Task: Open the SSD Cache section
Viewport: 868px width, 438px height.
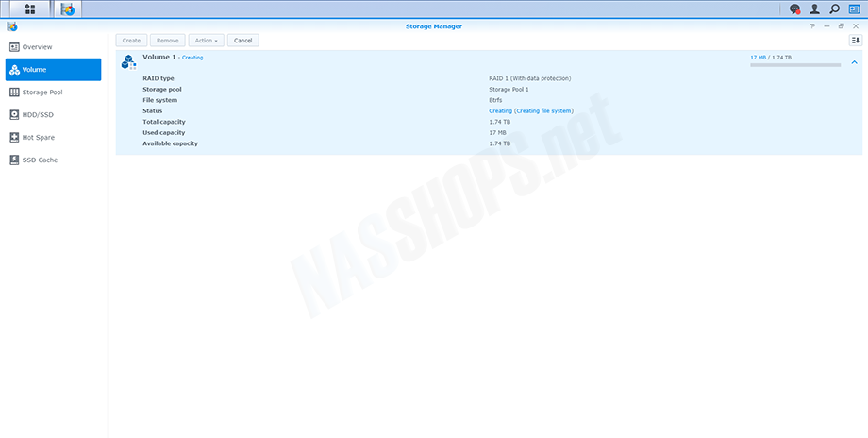Action: click(x=53, y=160)
